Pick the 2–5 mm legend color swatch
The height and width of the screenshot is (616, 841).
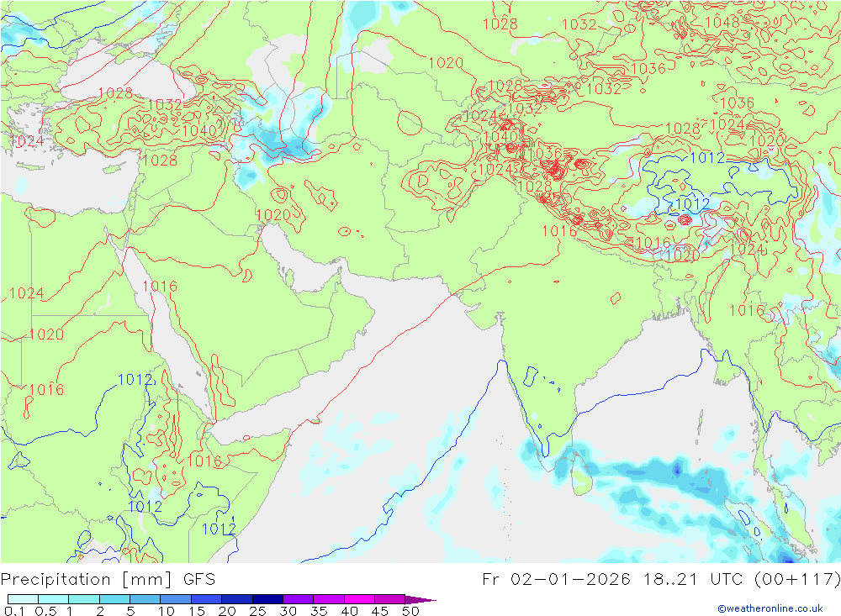click(114, 599)
